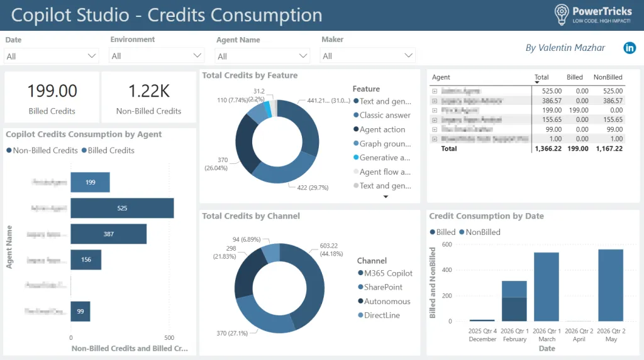
Task: Select the February billed bar segment
Action: 514,309
